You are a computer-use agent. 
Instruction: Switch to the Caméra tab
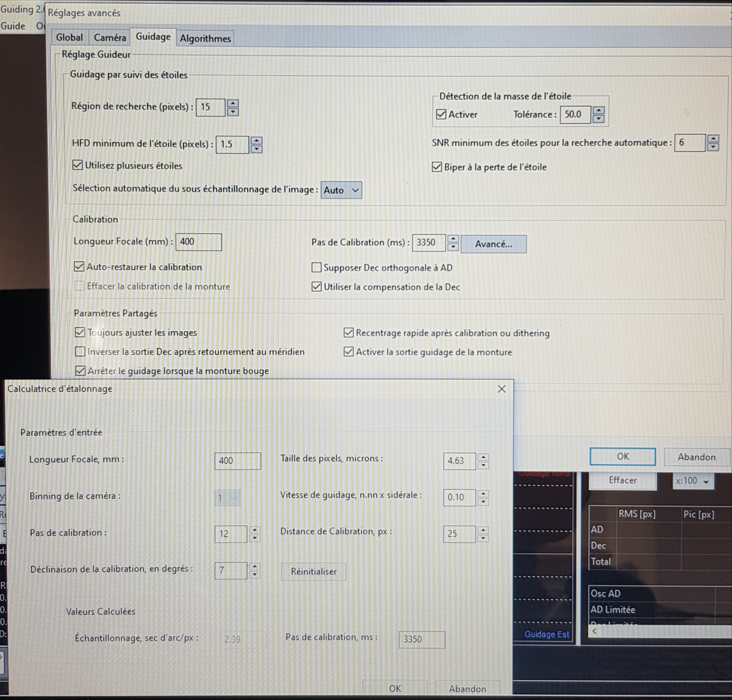(110, 38)
